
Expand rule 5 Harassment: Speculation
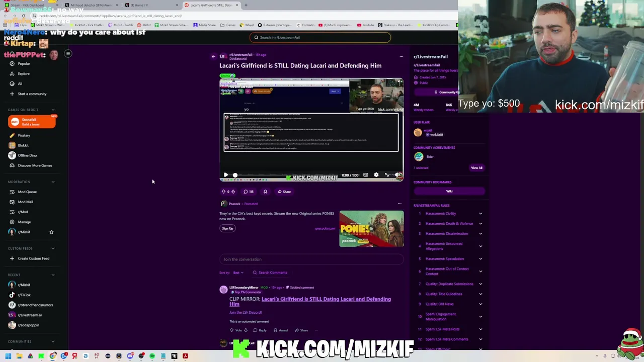click(x=480, y=259)
